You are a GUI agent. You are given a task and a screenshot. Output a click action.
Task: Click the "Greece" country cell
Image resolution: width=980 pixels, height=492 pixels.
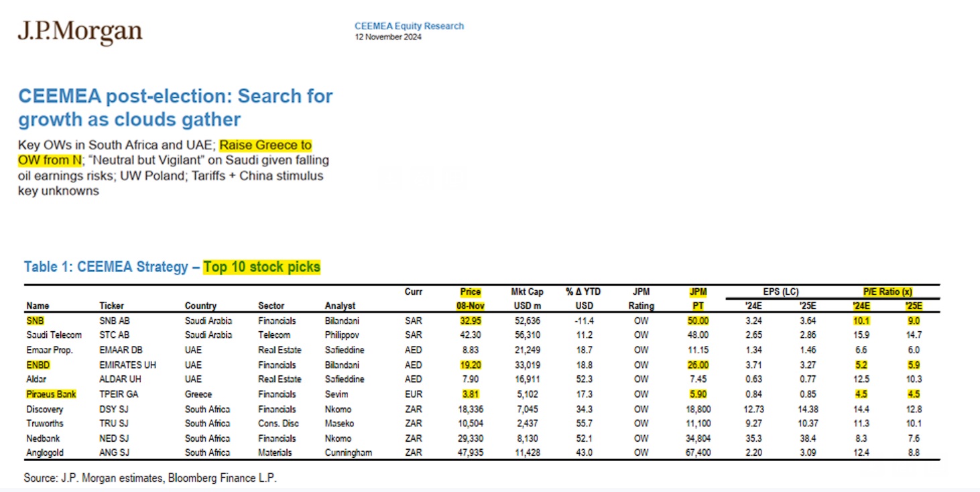click(198, 394)
